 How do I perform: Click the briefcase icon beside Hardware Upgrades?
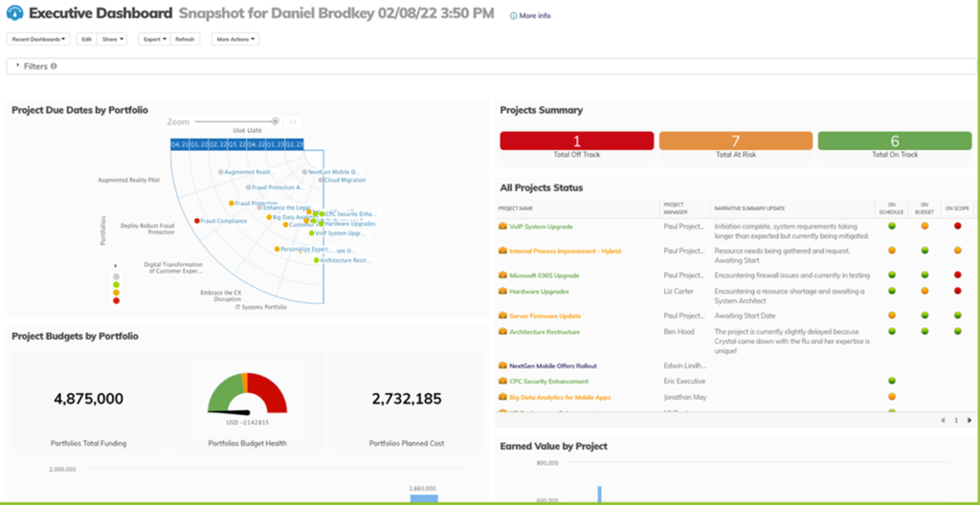coord(502,291)
